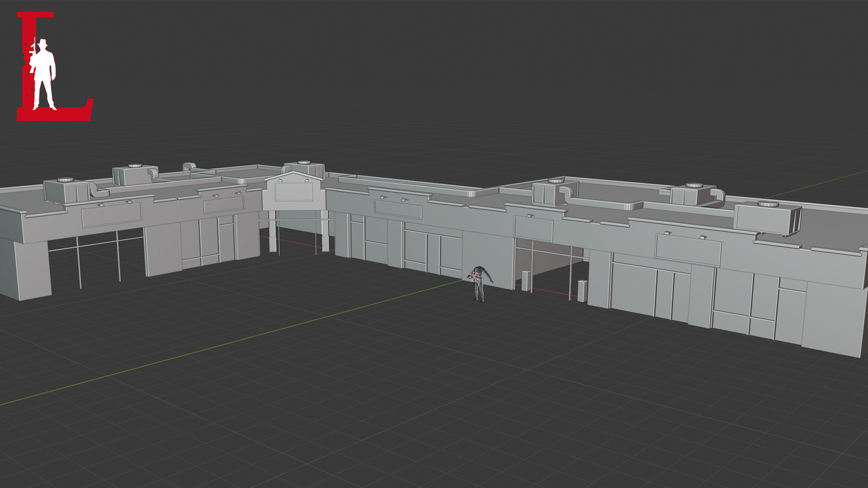This screenshot has width=868, height=488.
Task: Click the trash bin right of open doorway
Action: click(x=582, y=291)
